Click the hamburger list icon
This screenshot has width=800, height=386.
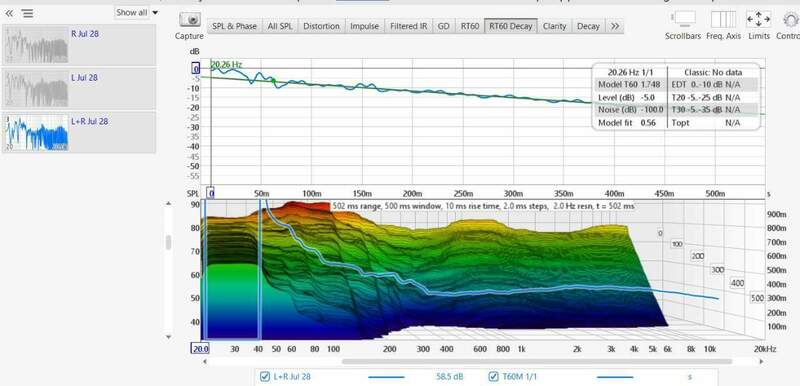tap(28, 13)
